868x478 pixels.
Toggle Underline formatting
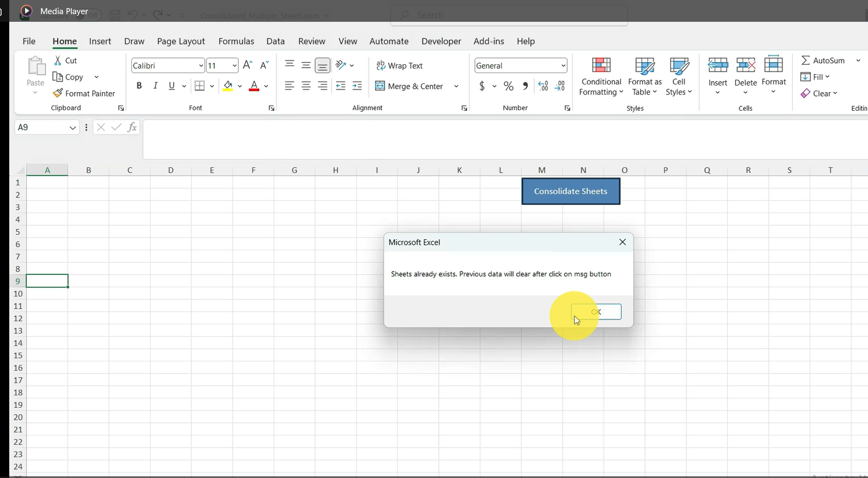[172, 86]
